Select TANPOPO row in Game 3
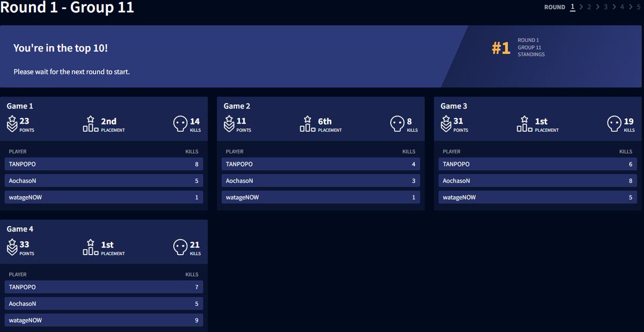 click(538, 164)
